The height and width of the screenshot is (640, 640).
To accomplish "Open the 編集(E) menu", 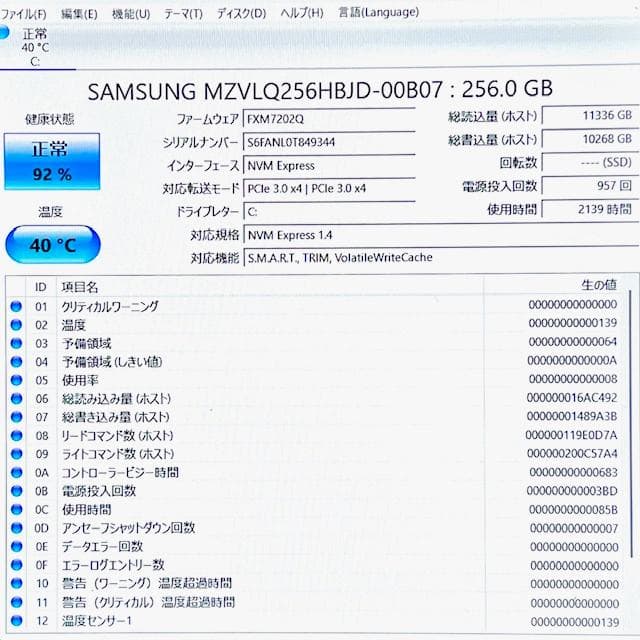I will [79, 14].
